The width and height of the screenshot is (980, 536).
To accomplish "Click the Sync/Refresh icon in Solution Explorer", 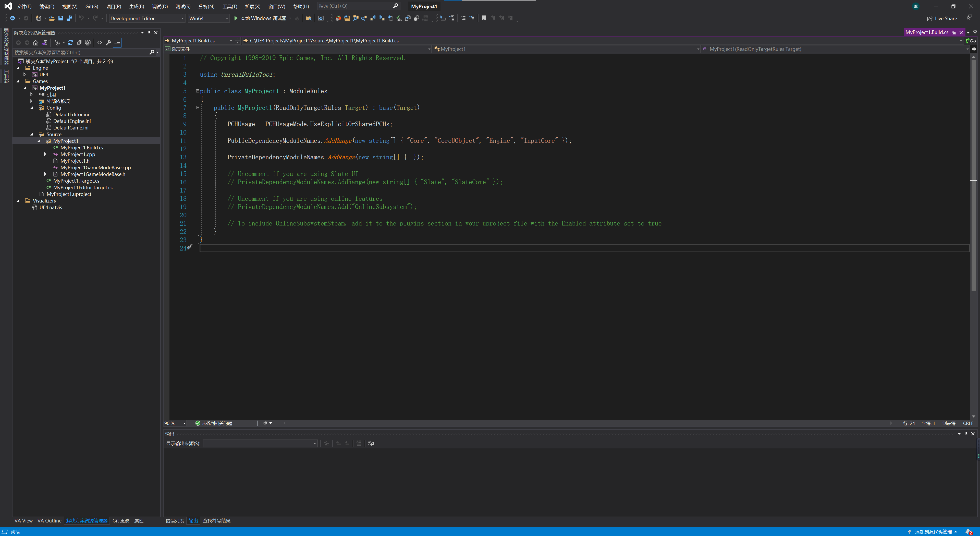I will pyautogui.click(x=70, y=43).
